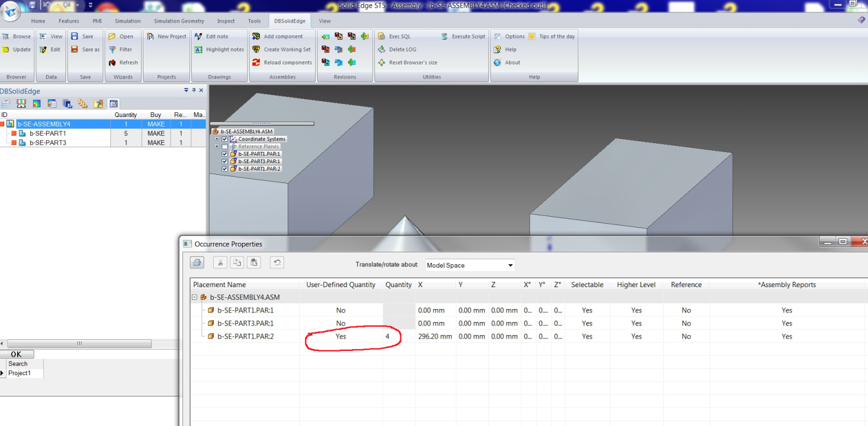This screenshot has height=426, width=868.
Task: Click the Edit button in the Data group
Action: (50, 50)
